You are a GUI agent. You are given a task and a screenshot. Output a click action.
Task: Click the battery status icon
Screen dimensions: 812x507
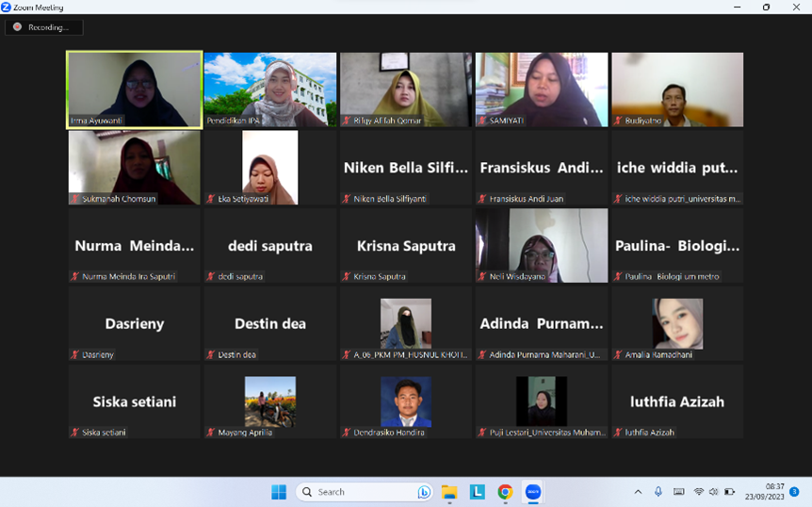(x=729, y=492)
